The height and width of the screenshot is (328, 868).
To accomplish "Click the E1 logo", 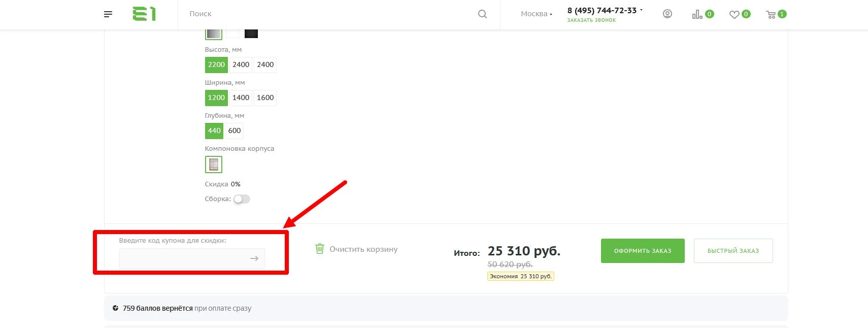I will coord(144,14).
